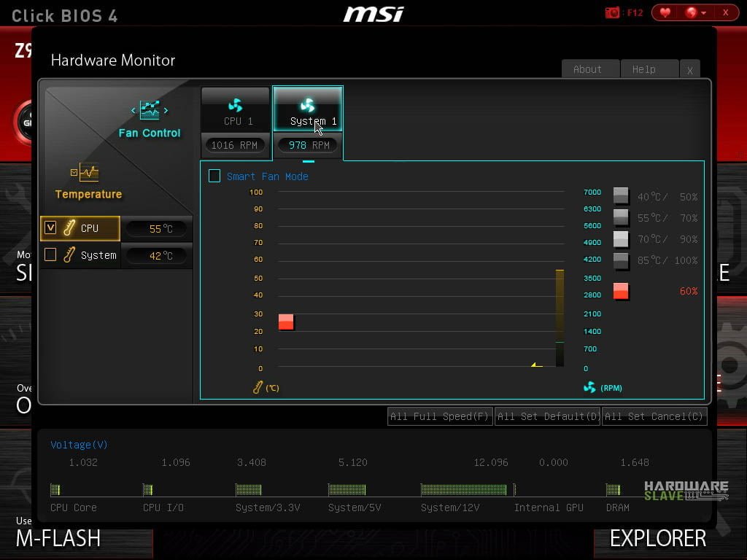Click the 978 RPM reading for System 1
Screen dimensions: 747x560
tap(309, 145)
